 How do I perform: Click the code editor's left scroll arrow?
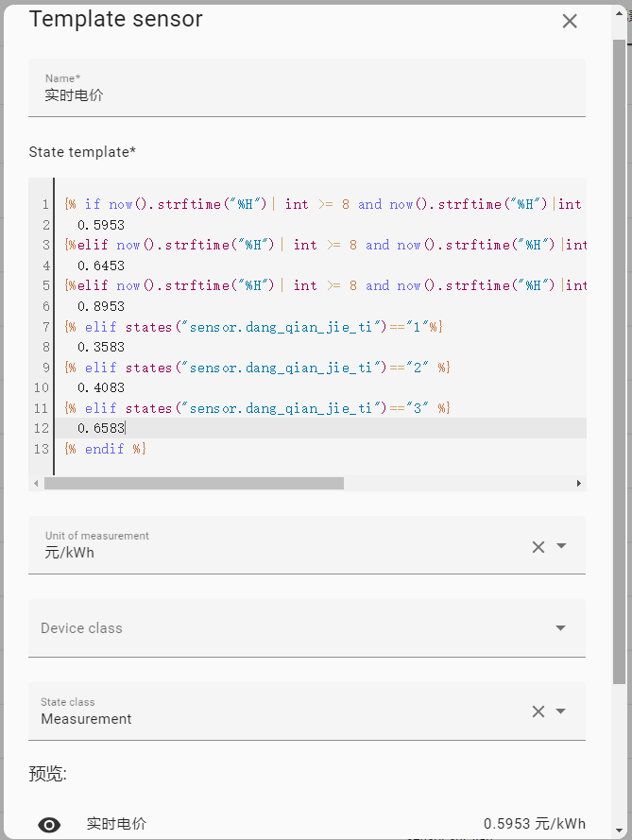36,483
